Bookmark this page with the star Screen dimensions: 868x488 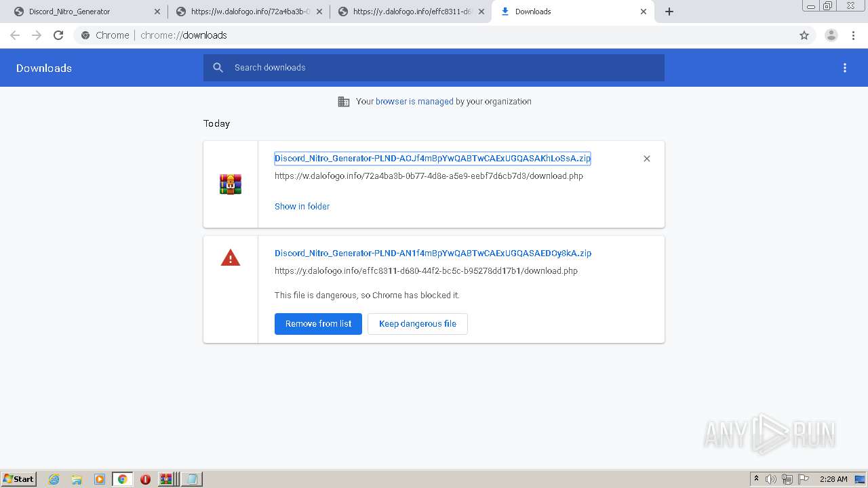click(x=804, y=35)
